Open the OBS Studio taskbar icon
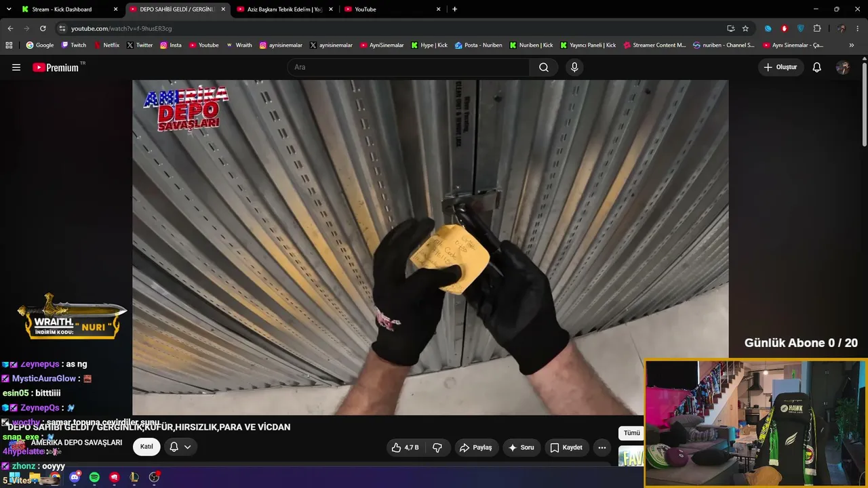This screenshot has width=868, height=488. (x=154, y=477)
